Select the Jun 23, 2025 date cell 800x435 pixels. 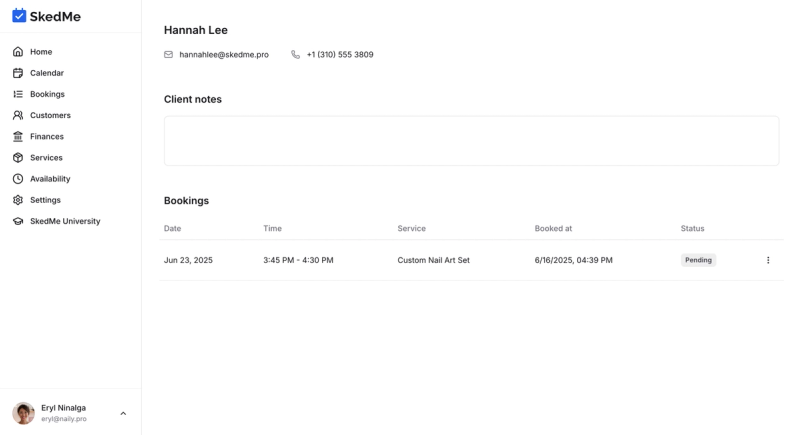[188, 260]
